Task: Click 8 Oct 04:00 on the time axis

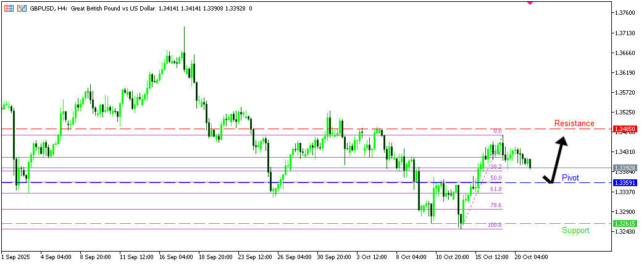Action: point(411,256)
